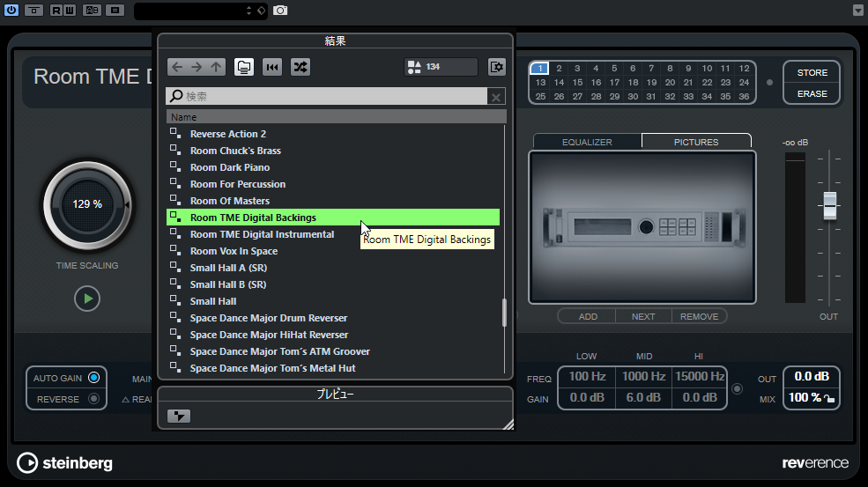
Task: Click the OUT level fader handle
Action: pyautogui.click(x=829, y=206)
